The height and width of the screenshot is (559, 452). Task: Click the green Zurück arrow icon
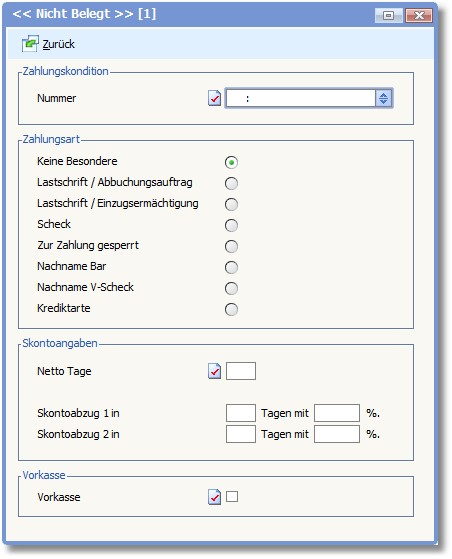(x=30, y=44)
